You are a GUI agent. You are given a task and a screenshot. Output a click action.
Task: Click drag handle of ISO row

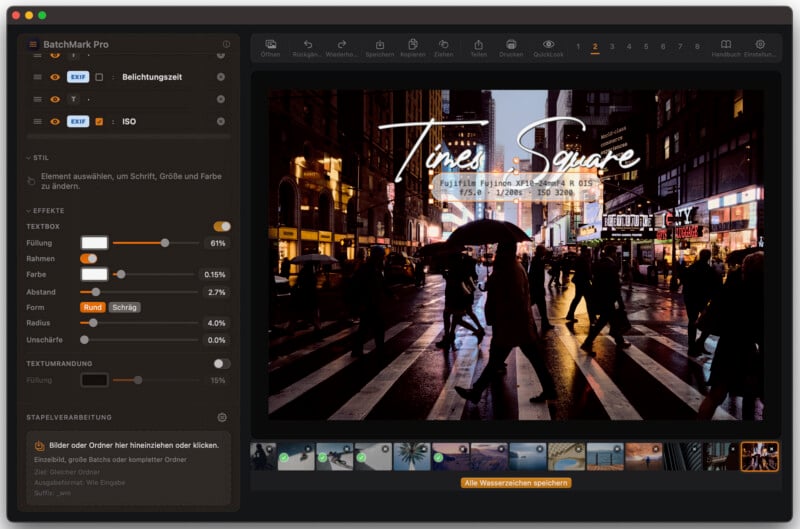click(x=37, y=121)
